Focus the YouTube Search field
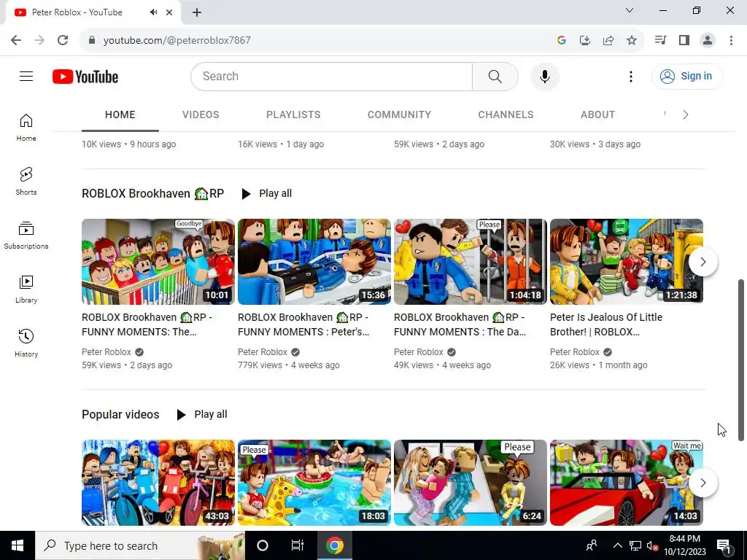Viewport: 747px width, 560px height. (x=332, y=76)
